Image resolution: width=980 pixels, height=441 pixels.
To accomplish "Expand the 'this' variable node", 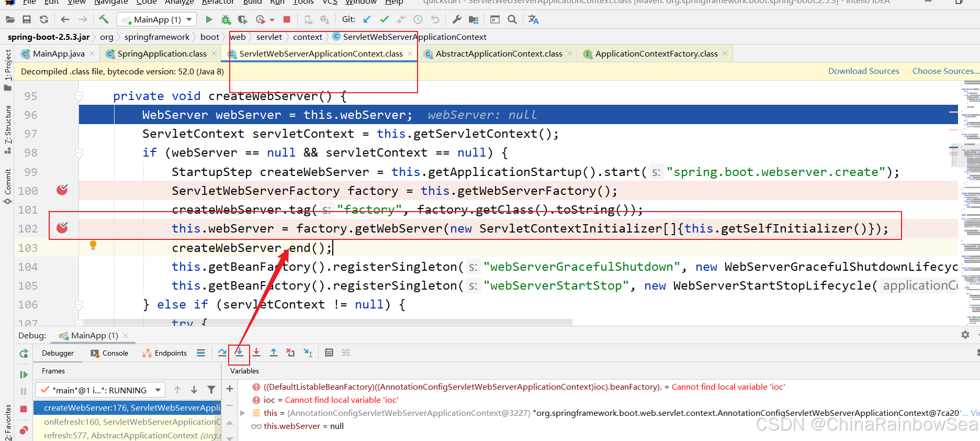I will pos(243,413).
